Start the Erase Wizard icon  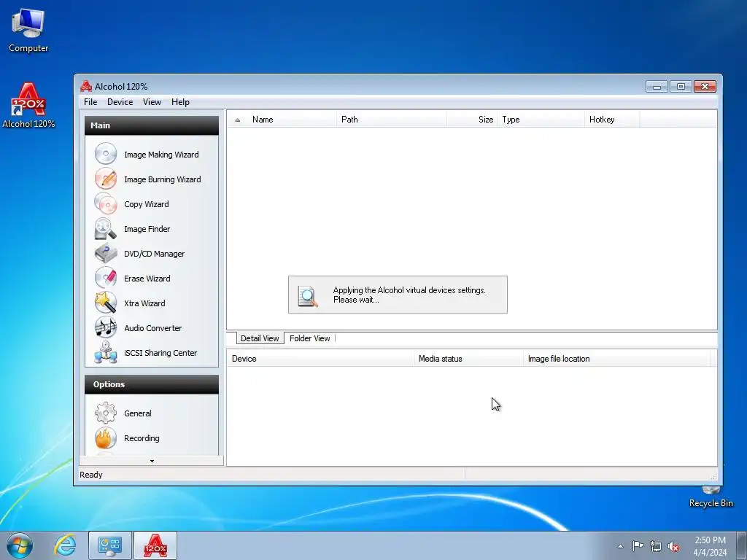point(106,278)
